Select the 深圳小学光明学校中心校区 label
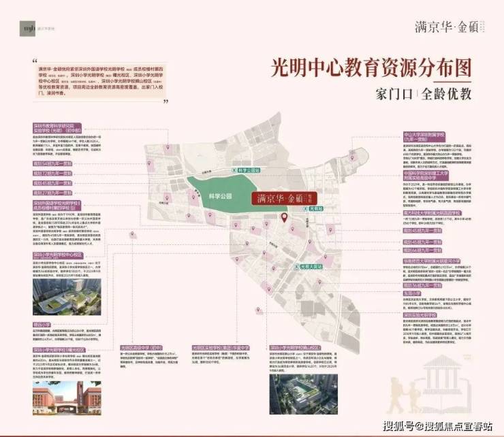This screenshot has height=437, width=504. 58,255
